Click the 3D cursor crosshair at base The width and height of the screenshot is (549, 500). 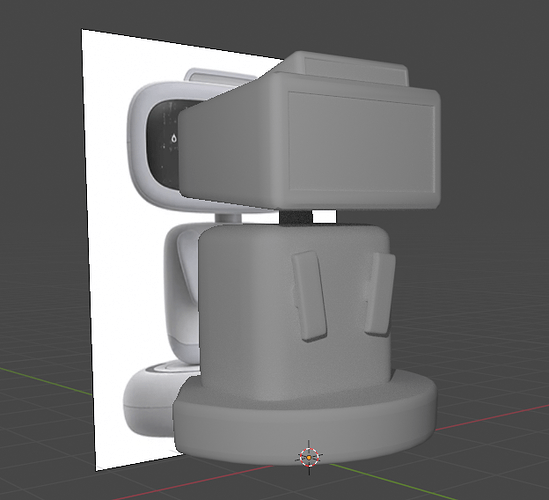coord(309,457)
